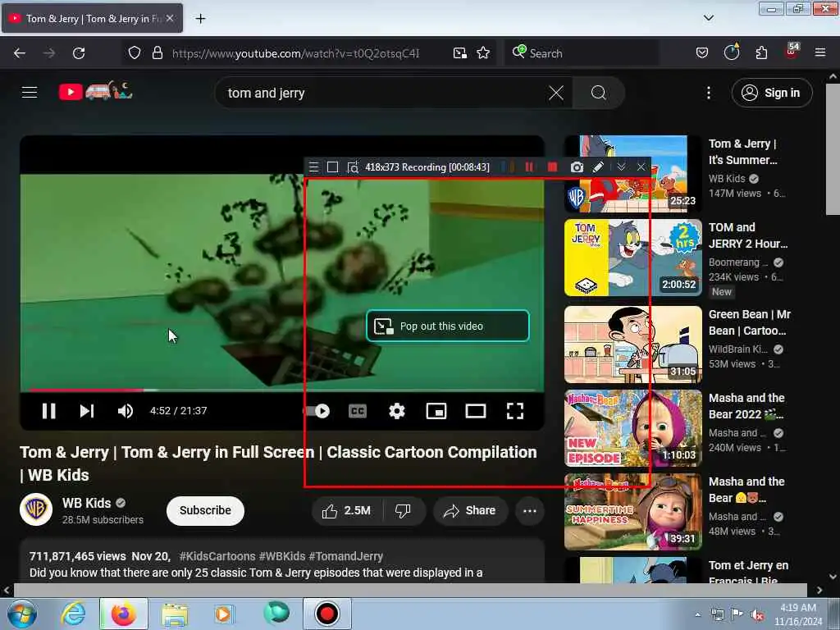Skip to next video button
Viewport: 840px width, 630px height.
[87, 411]
